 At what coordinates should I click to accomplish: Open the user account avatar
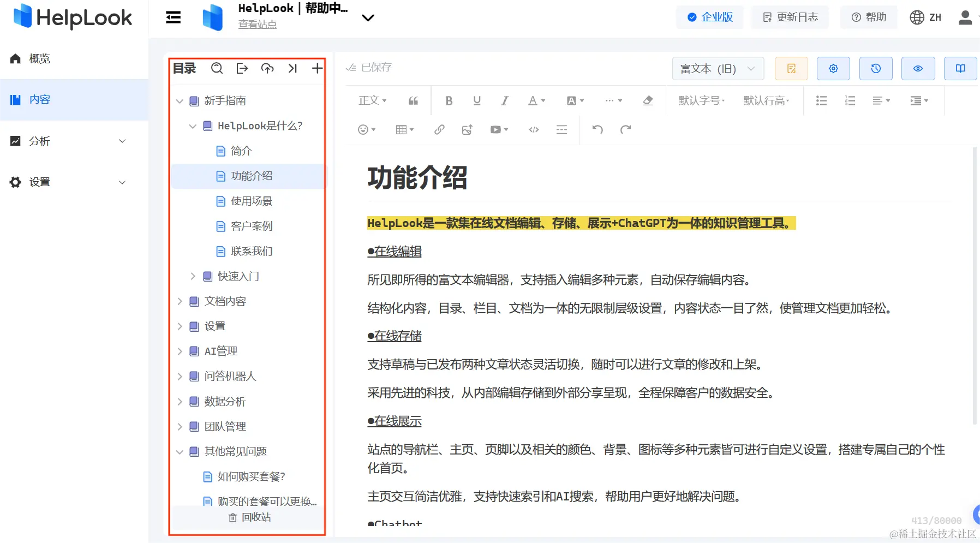coord(965,17)
